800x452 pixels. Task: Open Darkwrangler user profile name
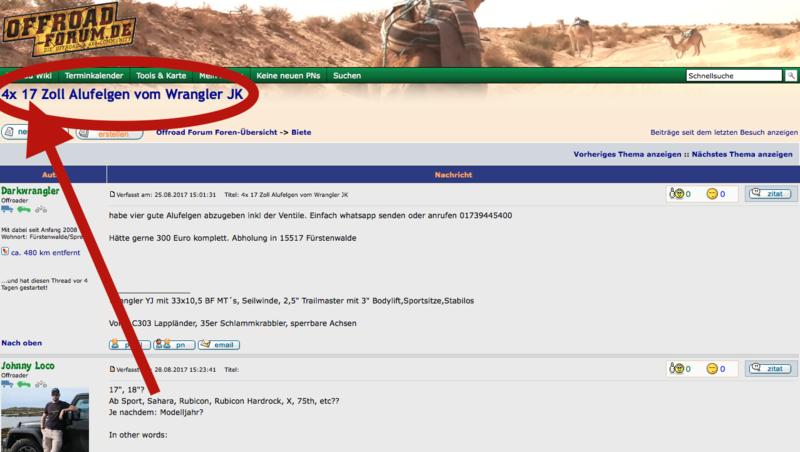pyautogui.click(x=30, y=191)
